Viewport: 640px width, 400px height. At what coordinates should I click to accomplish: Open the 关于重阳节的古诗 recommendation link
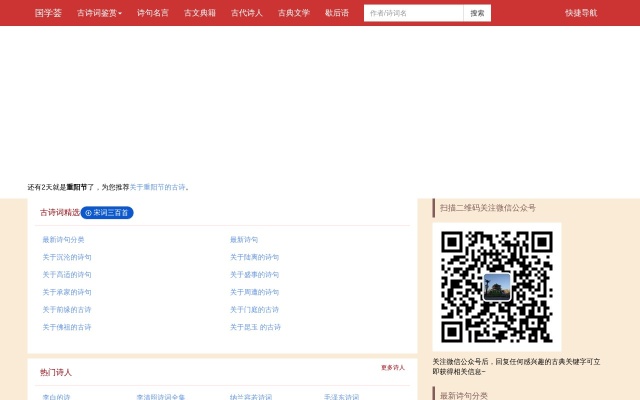point(157,187)
